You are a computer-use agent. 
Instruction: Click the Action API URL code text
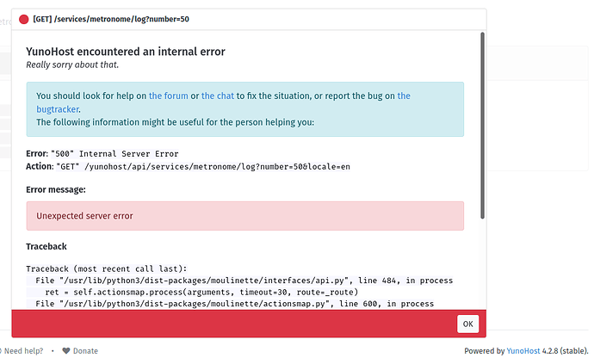click(x=203, y=167)
